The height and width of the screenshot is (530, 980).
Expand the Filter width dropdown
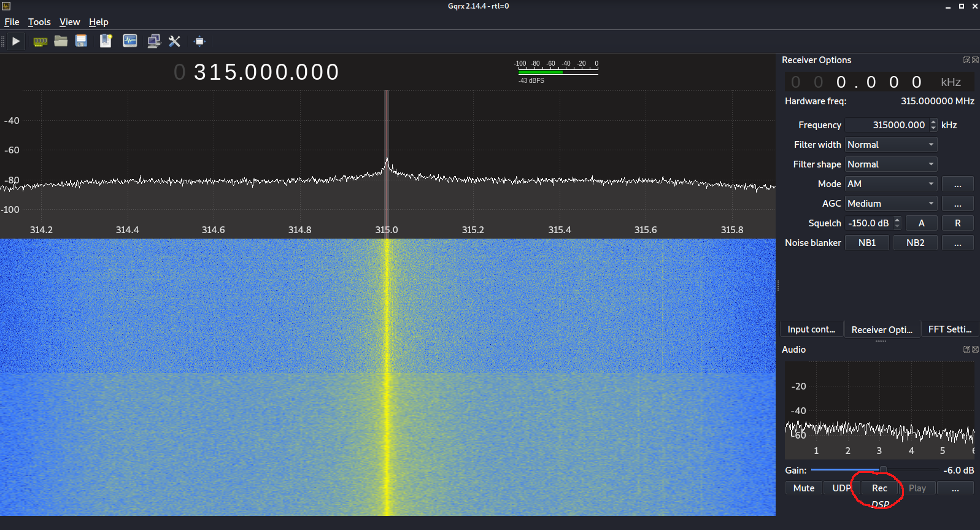(x=891, y=145)
